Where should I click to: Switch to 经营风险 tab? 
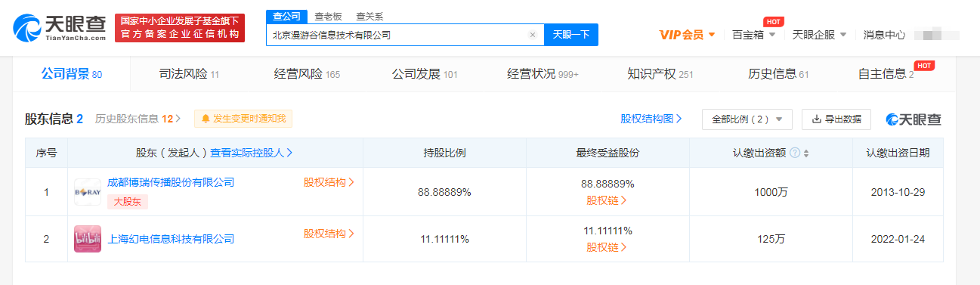point(307,74)
